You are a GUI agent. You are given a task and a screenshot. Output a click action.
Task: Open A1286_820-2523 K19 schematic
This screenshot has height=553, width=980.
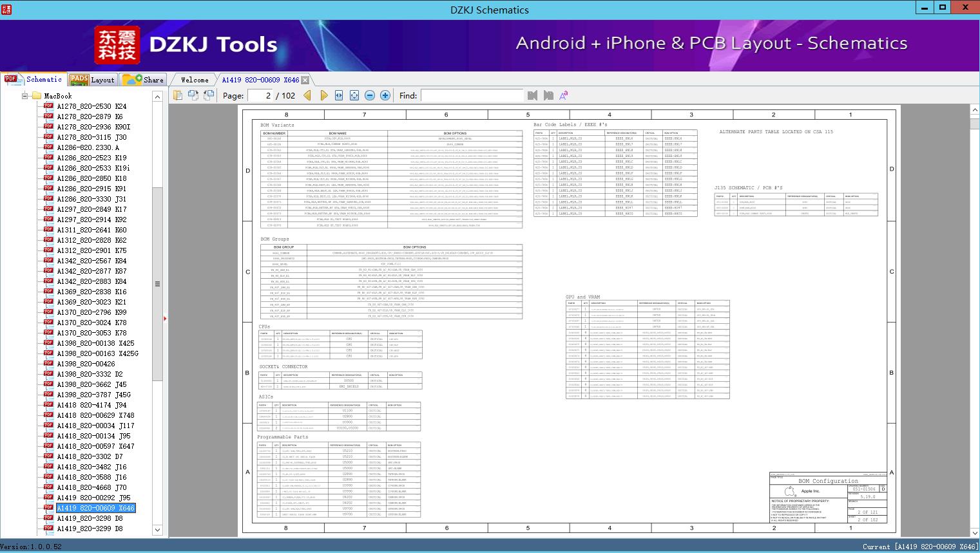tap(91, 158)
